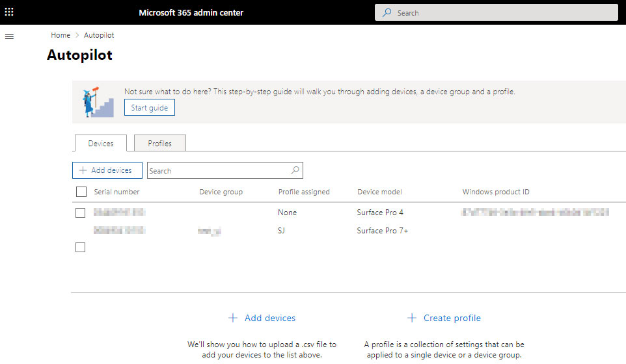Click the Add devices button above the table

point(107,170)
